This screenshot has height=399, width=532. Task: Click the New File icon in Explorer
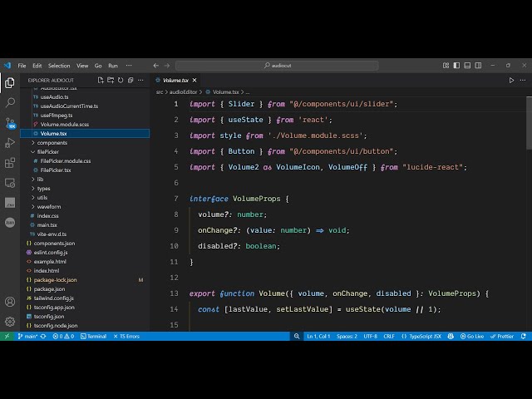(101, 81)
